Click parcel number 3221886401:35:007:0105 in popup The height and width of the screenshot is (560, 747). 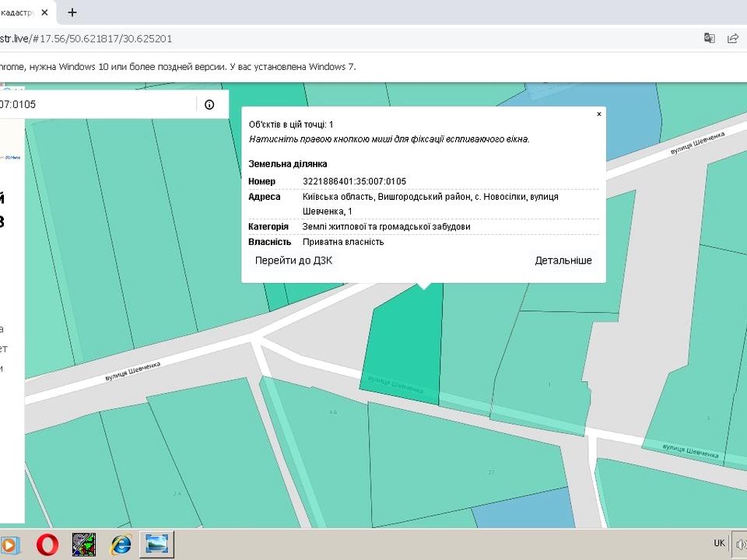[x=354, y=181]
